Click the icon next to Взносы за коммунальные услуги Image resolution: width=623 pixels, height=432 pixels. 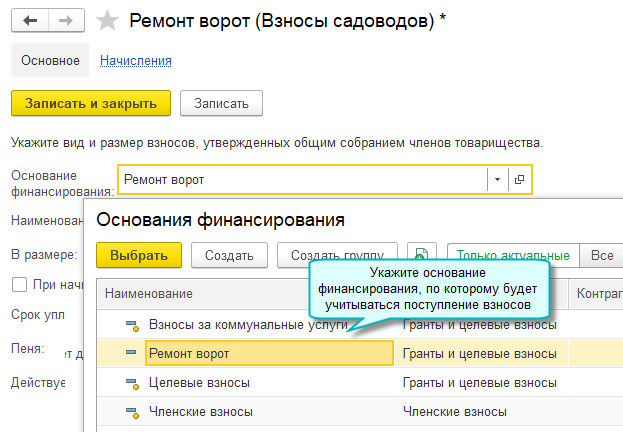[x=130, y=326]
